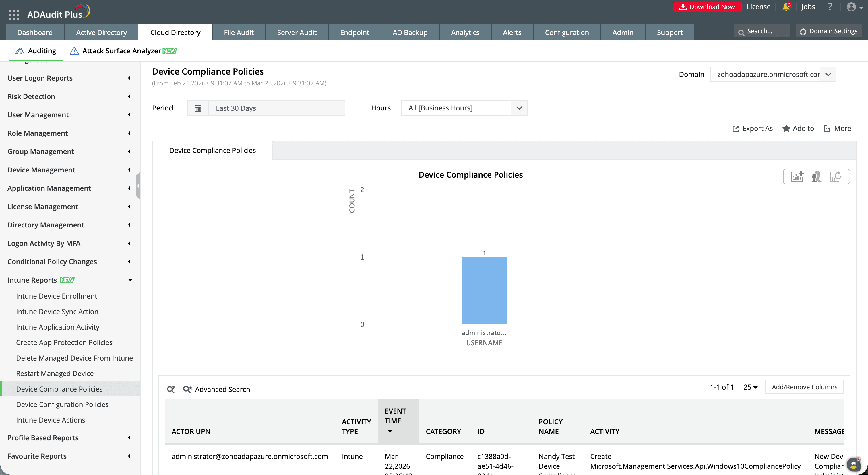Open the user account avatar menu
The image size is (868, 475).
[x=852, y=7]
